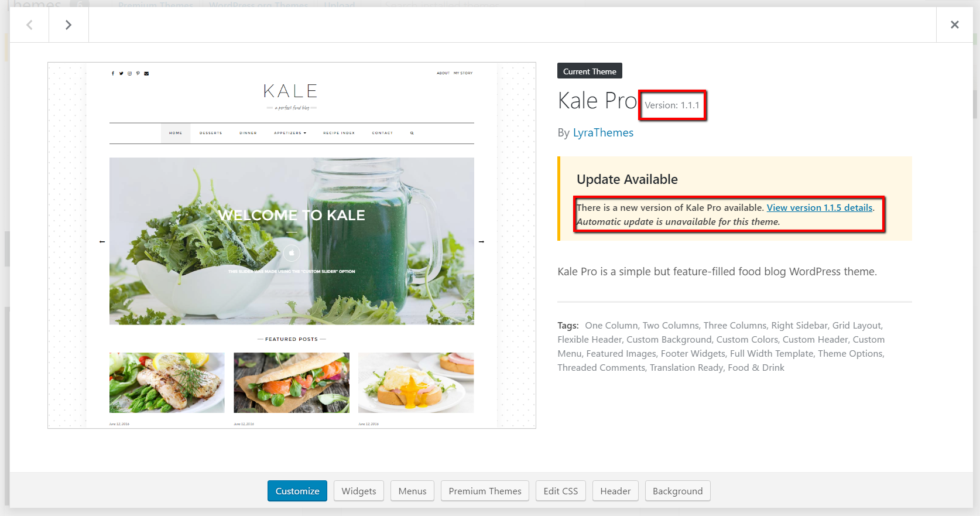This screenshot has height=516, width=980.
Task: Click the Facebook icon in theme preview
Action: point(113,73)
